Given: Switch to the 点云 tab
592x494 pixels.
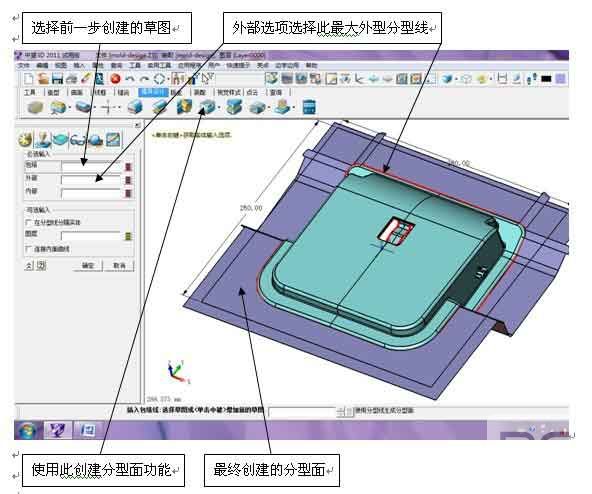Looking at the screenshot, I should (x=252, y=93).
